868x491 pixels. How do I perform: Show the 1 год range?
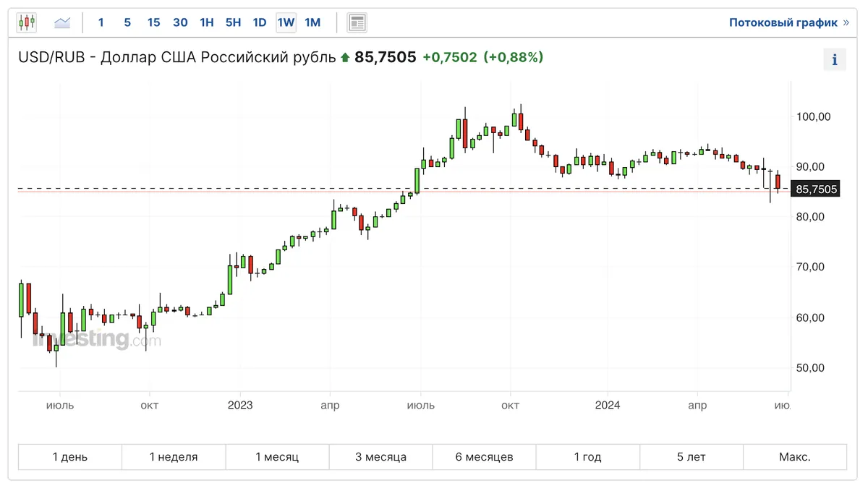[587, 457]
